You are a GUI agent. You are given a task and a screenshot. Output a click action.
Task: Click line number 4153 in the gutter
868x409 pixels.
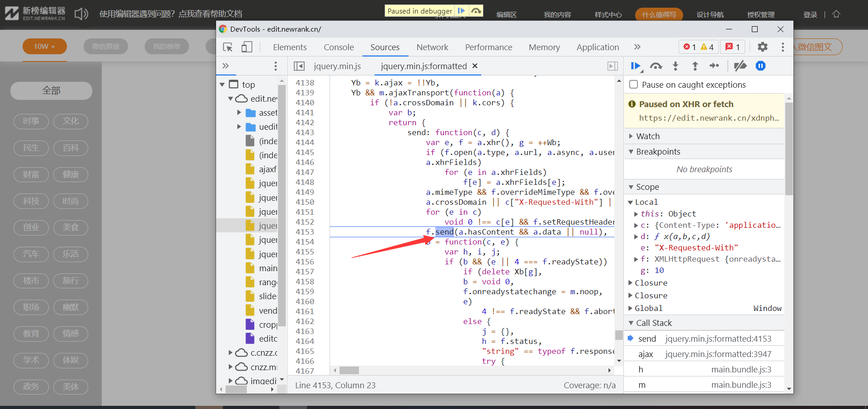pos(305,232)
